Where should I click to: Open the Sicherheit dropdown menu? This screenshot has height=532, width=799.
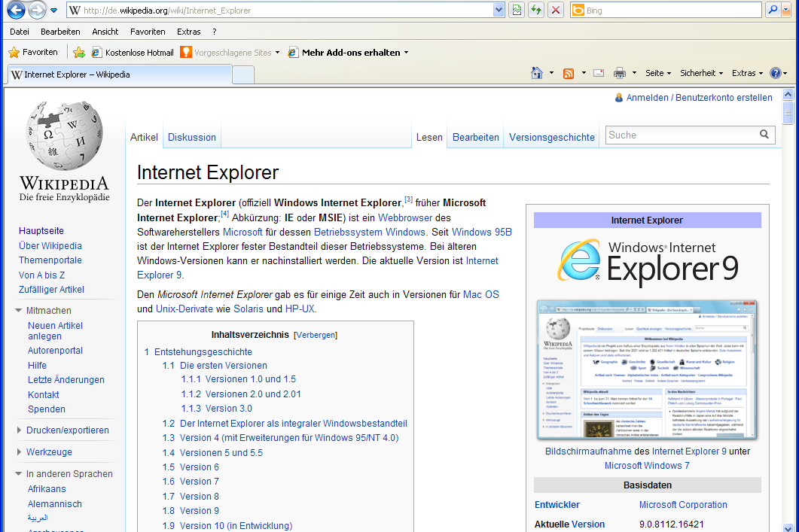point(701,73)
